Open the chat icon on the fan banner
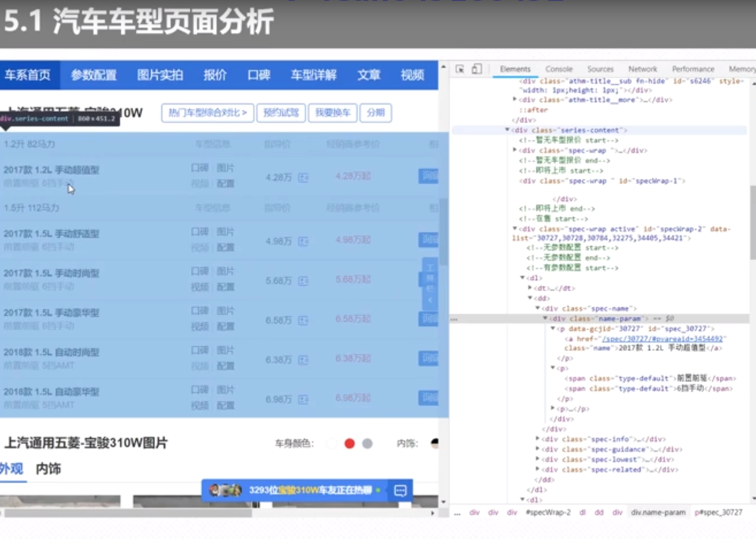This screenshot has height=539, width=756. click(400, 491)
